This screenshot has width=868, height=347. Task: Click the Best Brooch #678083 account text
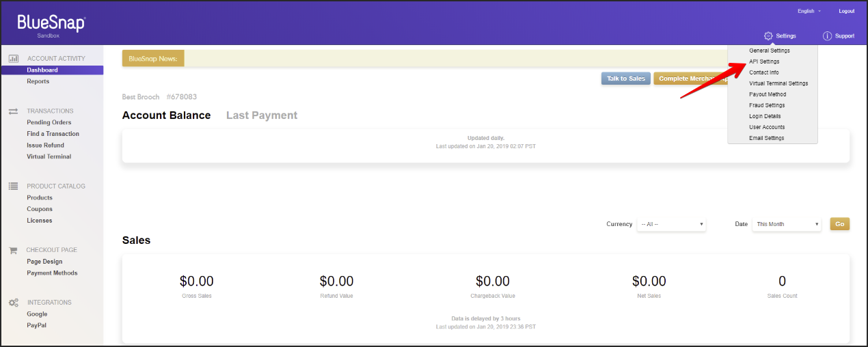coord(159,97)
